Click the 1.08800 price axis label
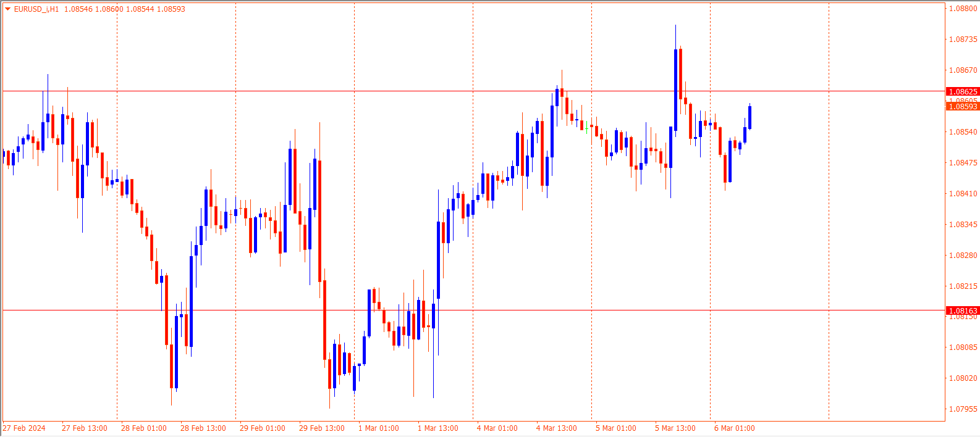980x437 pixels. tap(963, 9)
